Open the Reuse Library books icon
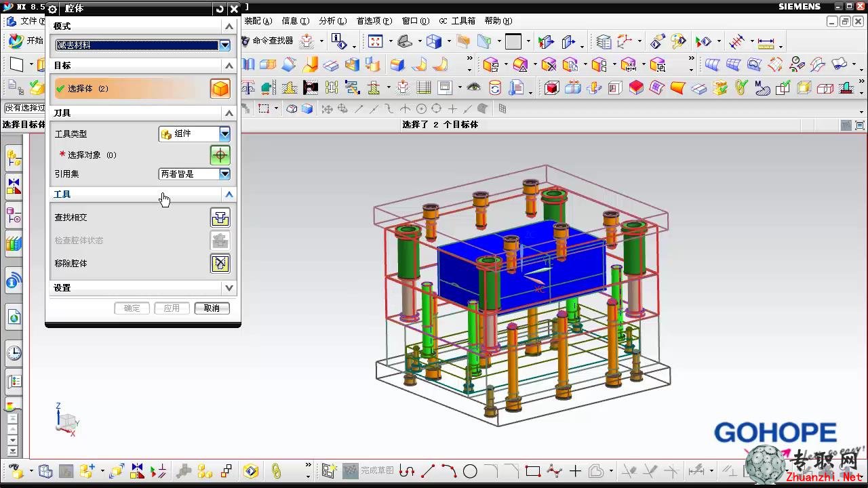 pyautogui.click(x=14, y=243)
